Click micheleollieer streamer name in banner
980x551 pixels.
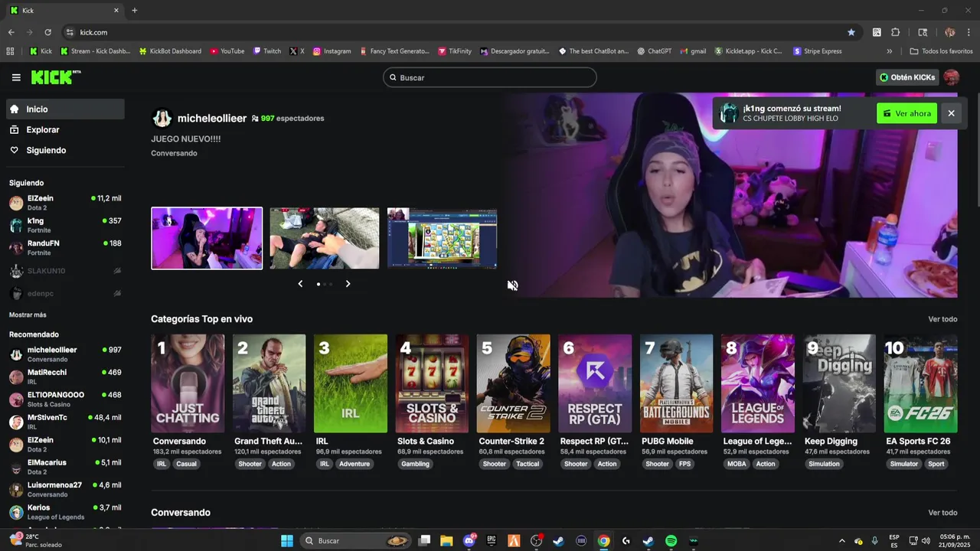(212, 118)
